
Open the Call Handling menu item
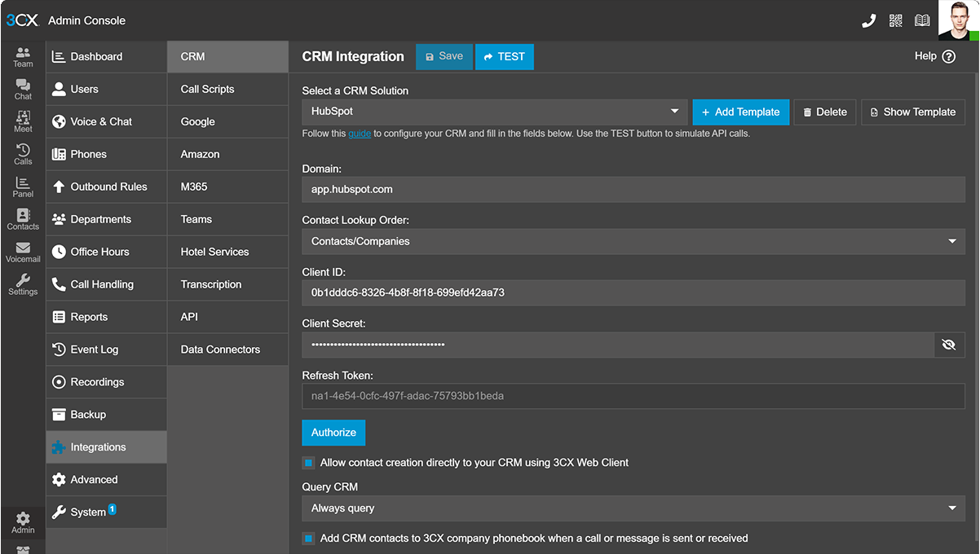102,284
